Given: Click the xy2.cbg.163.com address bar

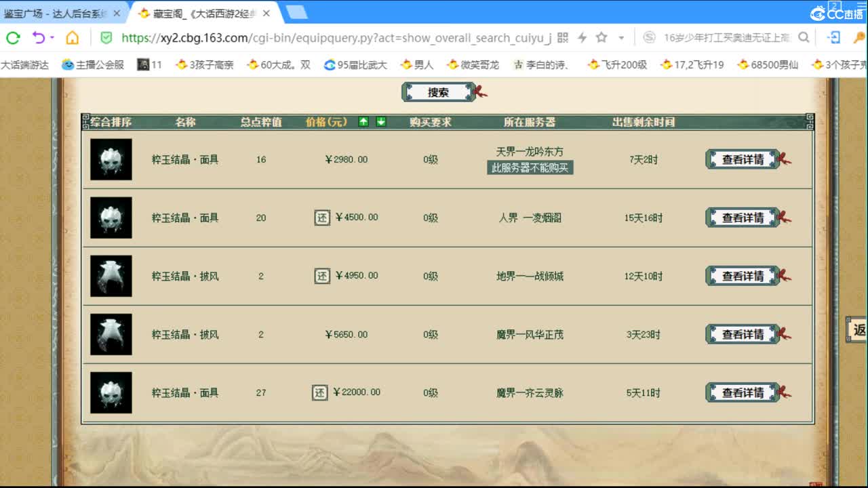Looking at the screenshot, I should coord(336,38).
